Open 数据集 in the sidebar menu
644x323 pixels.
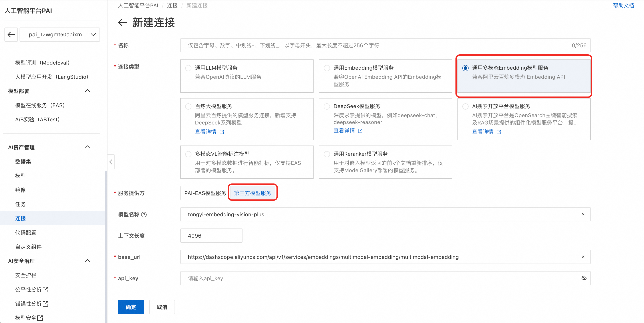23,162
